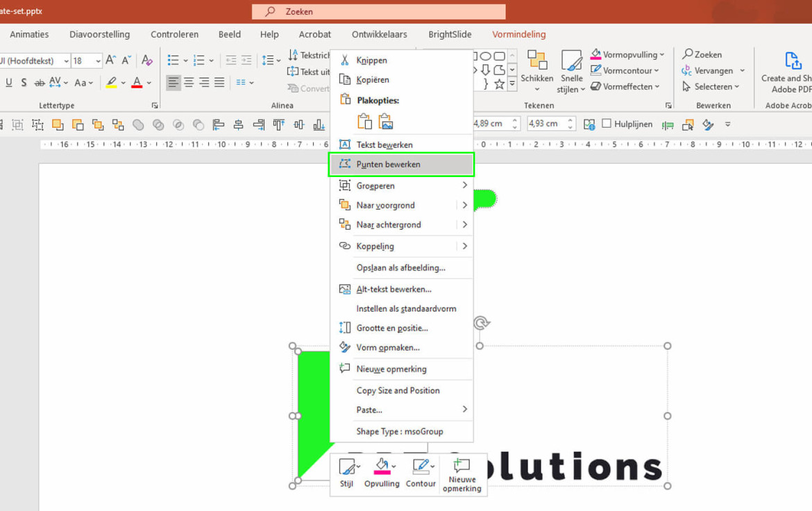Select Punten bewerken from the context menu
Screen dimensions: 812x511
400,165
